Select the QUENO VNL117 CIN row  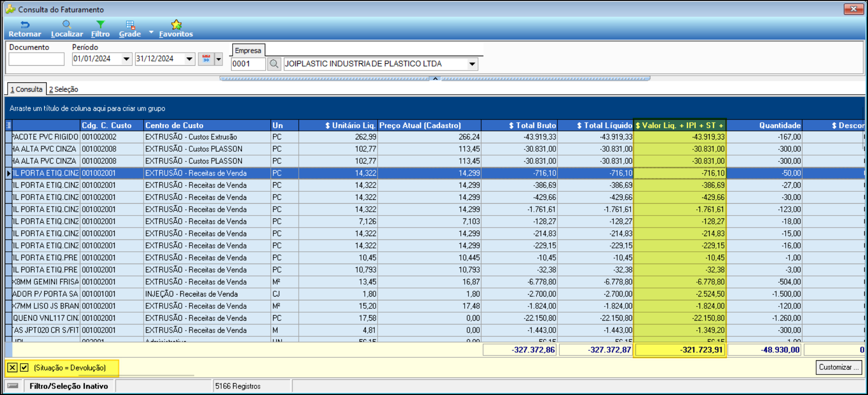[435, 318]
